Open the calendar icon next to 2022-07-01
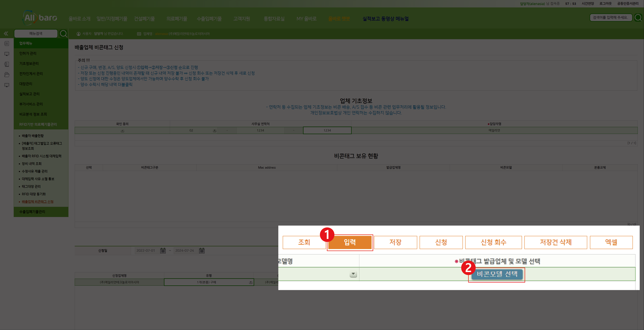Viewport: 644px width, 330px height. tap(163, 251)
